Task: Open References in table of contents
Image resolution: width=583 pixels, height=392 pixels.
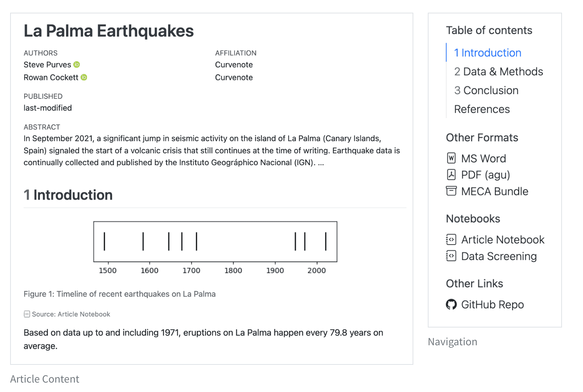Action: pos(481,109)
